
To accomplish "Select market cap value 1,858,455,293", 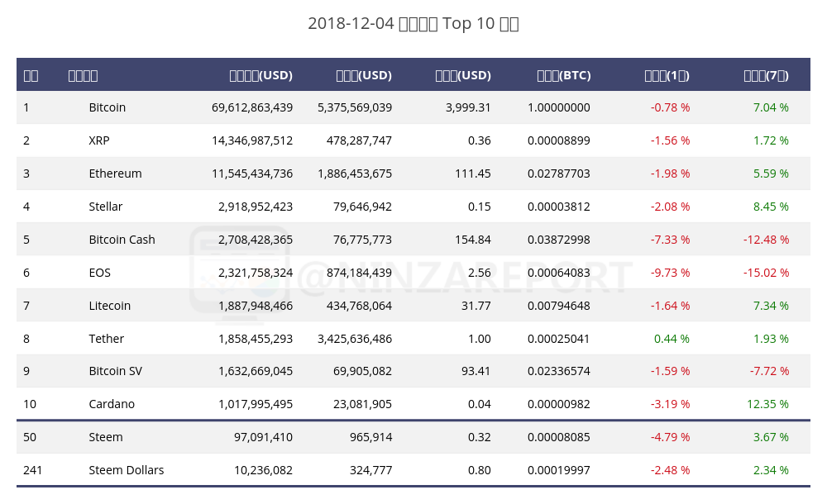I will tap(256, 339).
